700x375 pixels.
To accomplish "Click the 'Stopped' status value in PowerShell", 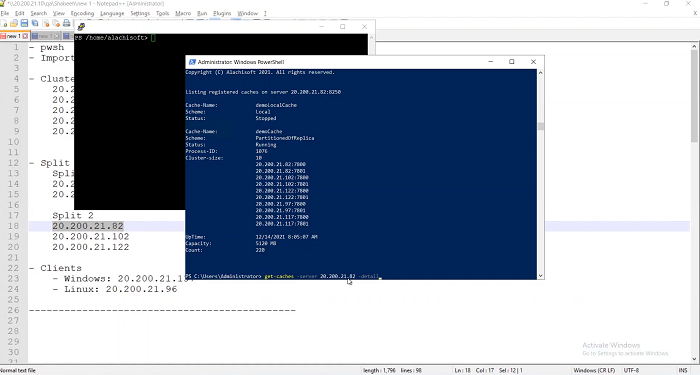I will coord(266,118).
